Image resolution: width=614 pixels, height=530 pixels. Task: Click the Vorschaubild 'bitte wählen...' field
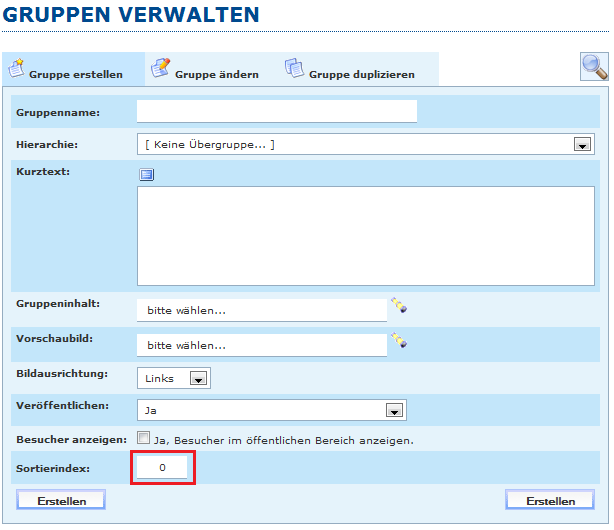[261, 345]
